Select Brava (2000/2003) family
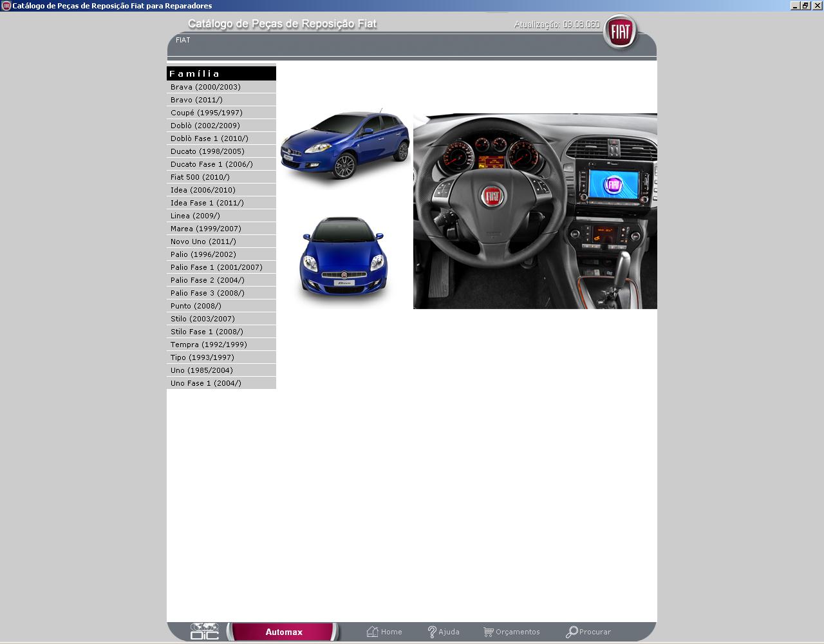 click(221, 87)
